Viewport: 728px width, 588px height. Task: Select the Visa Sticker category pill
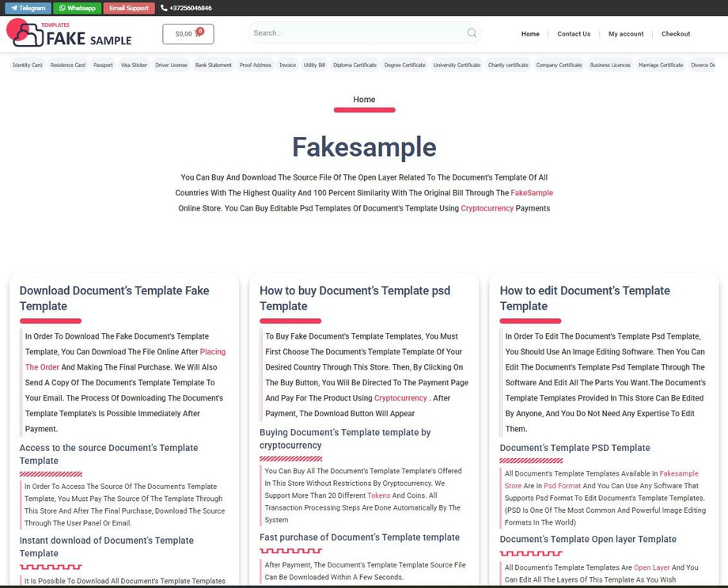[x=134, y=65]
